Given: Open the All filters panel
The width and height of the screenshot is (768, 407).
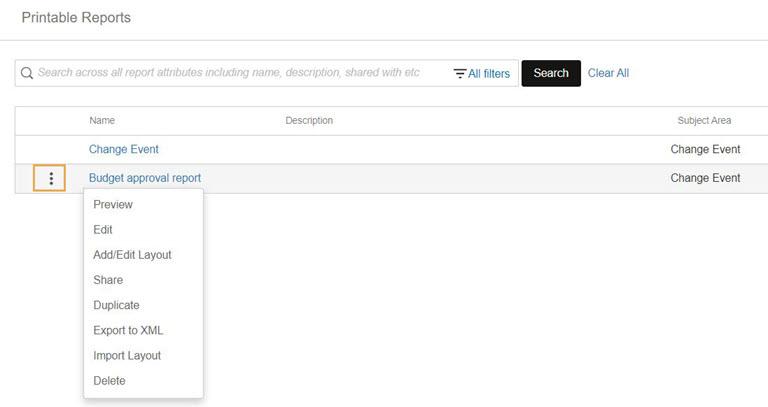Looking at the screenshot, I should [481, 73].
